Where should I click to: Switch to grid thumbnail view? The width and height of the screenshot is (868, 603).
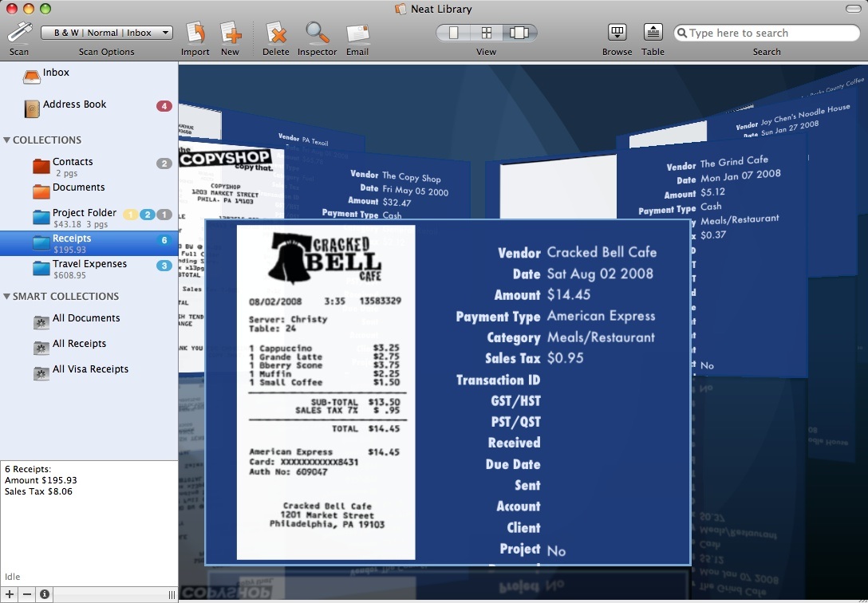click(487, 33)
